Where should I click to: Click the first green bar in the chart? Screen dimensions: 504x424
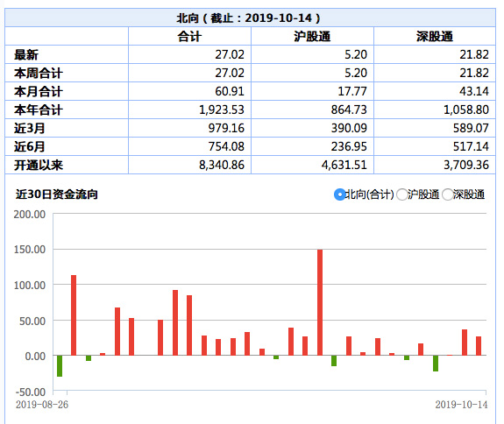[60, 366]
